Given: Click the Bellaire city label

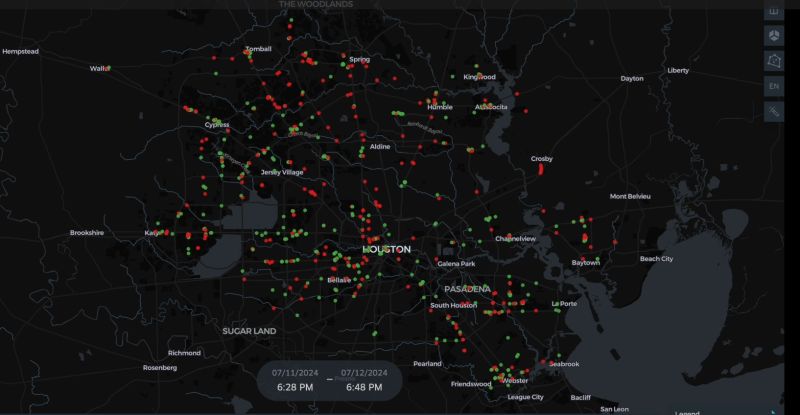Looking at the screenshot, I should [x=339, y=280].
